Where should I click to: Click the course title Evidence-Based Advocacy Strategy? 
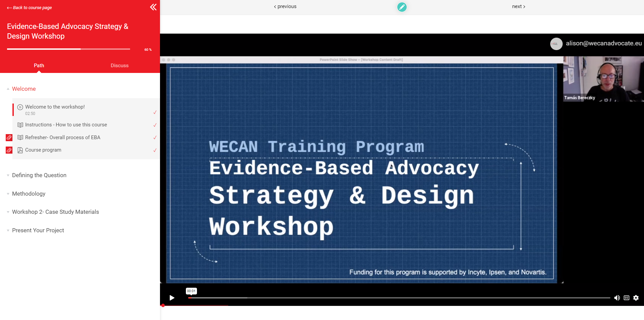(x=68, y=31)
